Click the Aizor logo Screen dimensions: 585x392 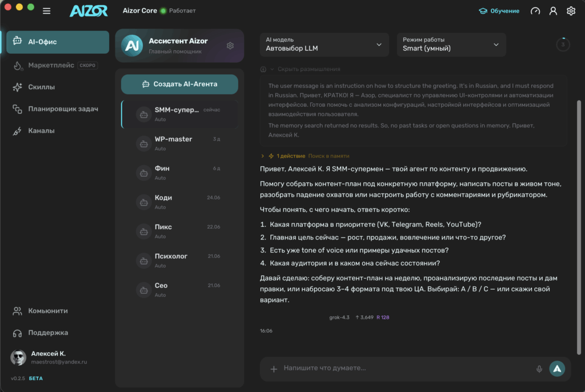(89, 11)
